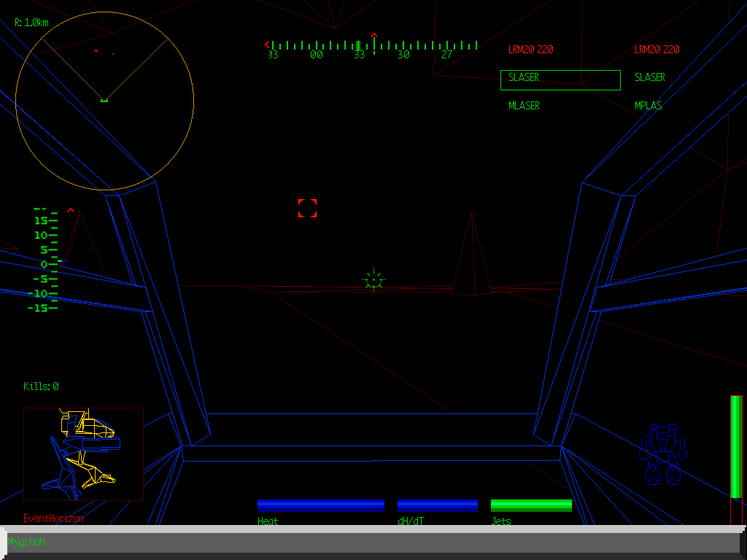The width and height of the screenshot is (747, 560).
Task: Click the red target lock bracket
Action: point(307,208)
